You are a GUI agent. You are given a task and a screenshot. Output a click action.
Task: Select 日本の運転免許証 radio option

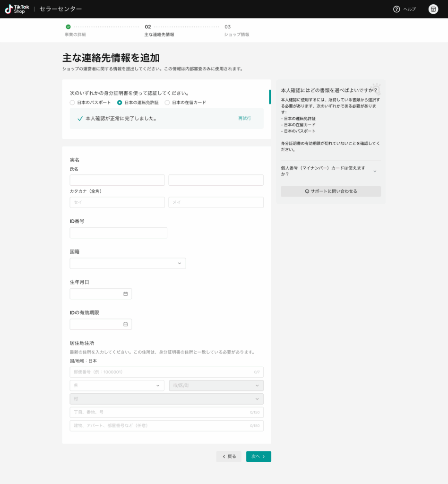click(120, 103)
